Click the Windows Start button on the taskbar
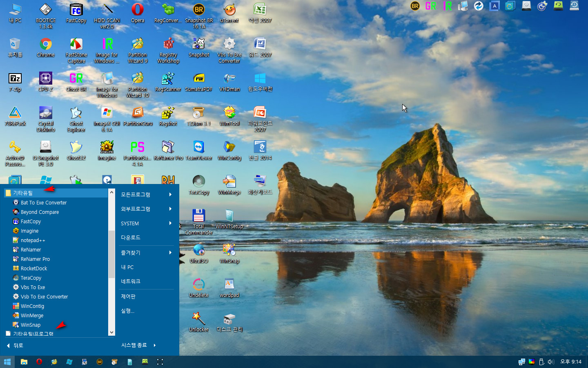588x368 pixels. (7, 362)
